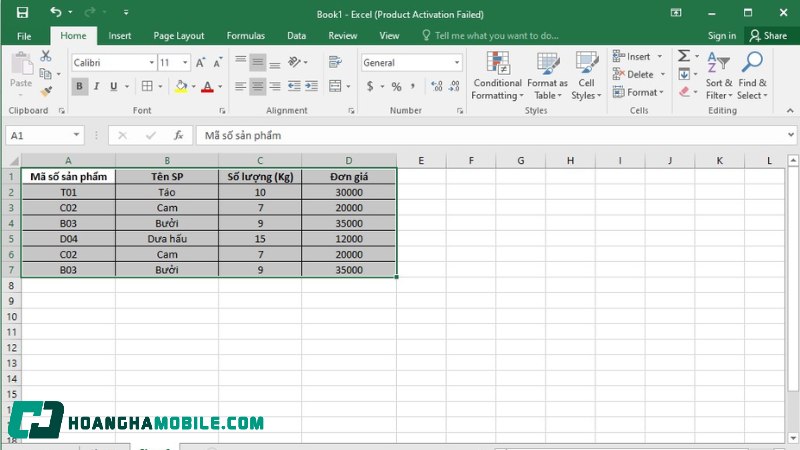Toggle Underline formatting
The width and height of the screenshot is (800, 450).
[x=114, y=86]
